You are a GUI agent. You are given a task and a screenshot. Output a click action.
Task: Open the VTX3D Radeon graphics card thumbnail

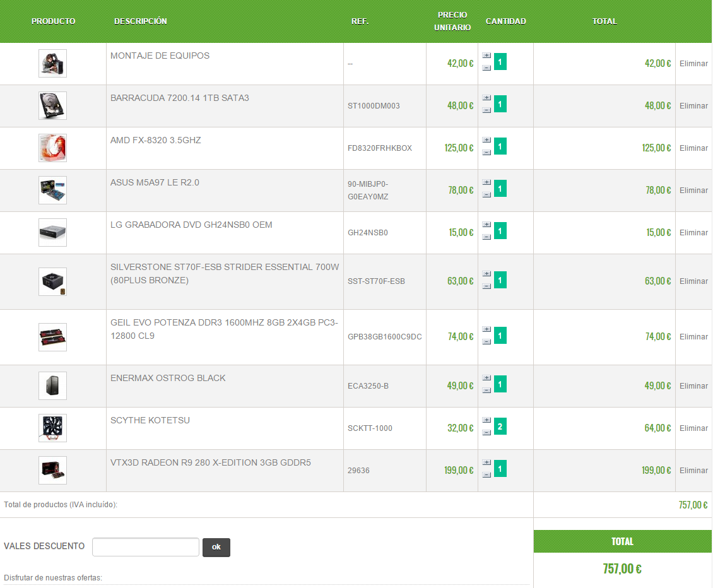click(53, 470)
